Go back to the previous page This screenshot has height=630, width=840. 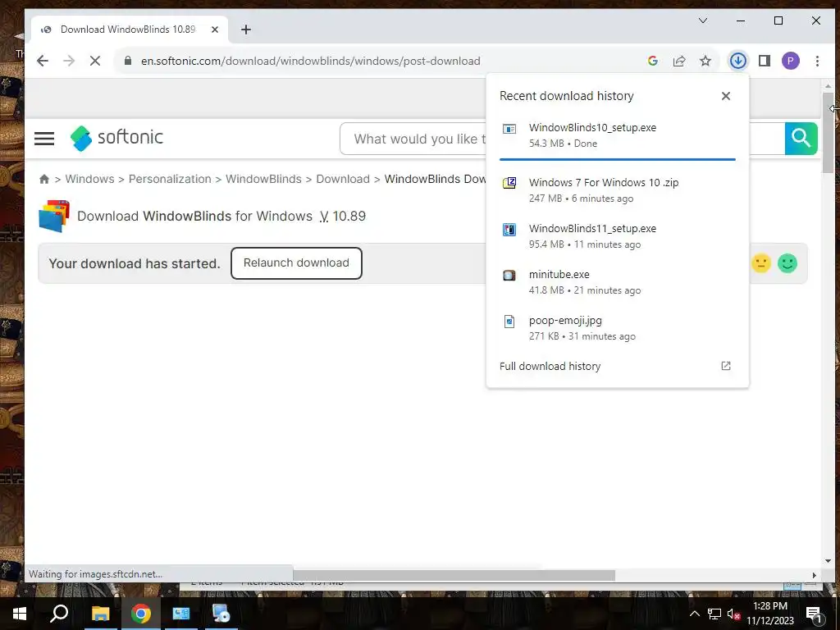coord(43,61)
